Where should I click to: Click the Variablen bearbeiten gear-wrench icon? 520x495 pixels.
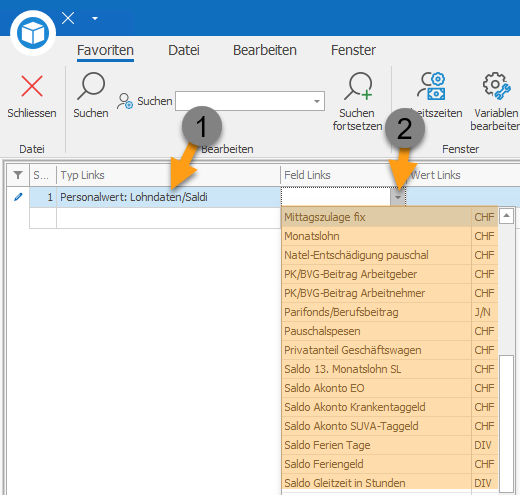tap(496, 86)
